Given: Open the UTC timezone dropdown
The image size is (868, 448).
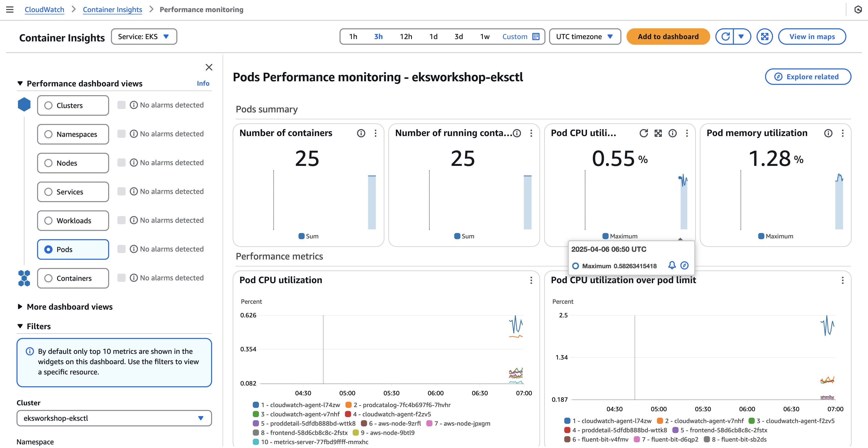Looking at the screenshot, I should [x=585, y=36].
